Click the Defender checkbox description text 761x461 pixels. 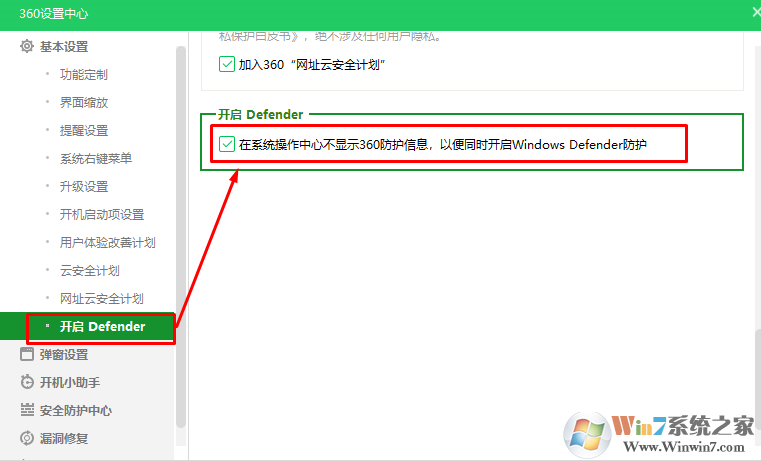point(443,145)
